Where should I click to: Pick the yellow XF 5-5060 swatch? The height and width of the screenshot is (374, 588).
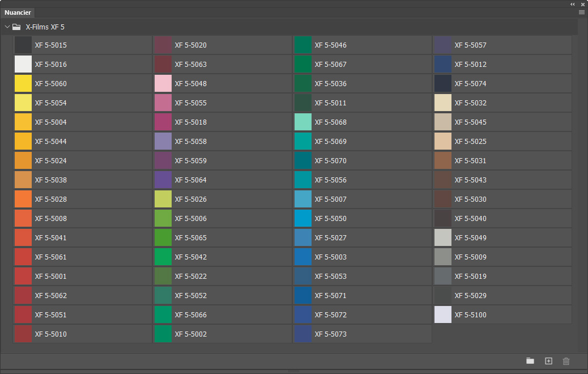(23, 84)
